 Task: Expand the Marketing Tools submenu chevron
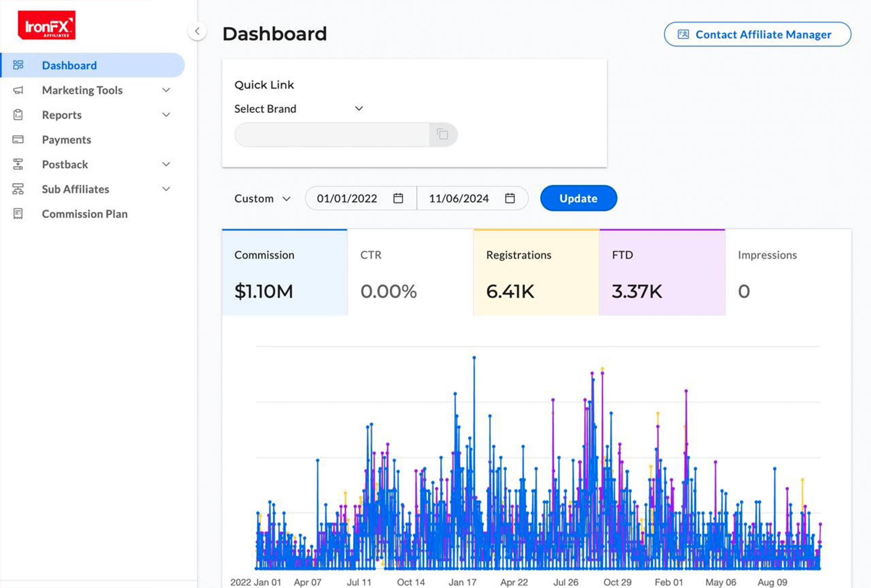(166, 90)
